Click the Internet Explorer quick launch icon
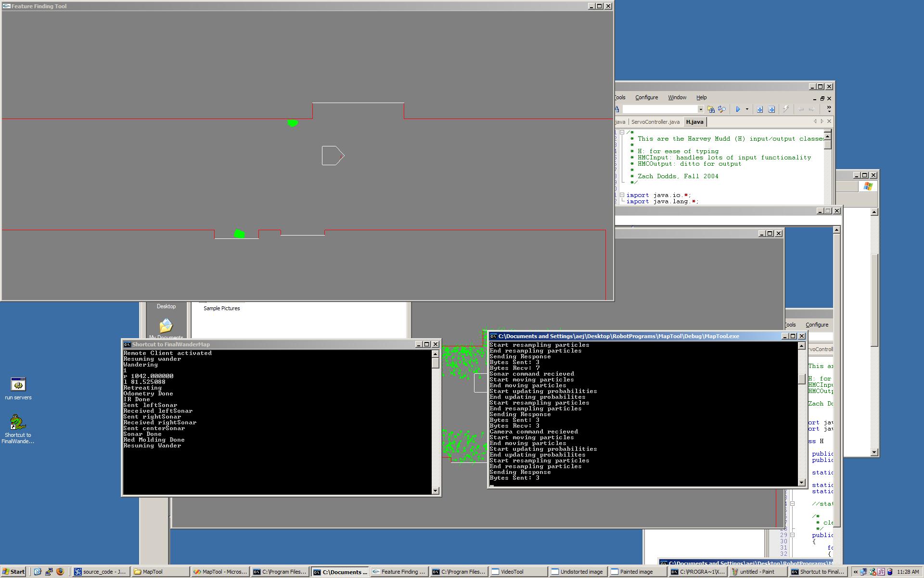924x578 pixels. click(x=38, y=572)
